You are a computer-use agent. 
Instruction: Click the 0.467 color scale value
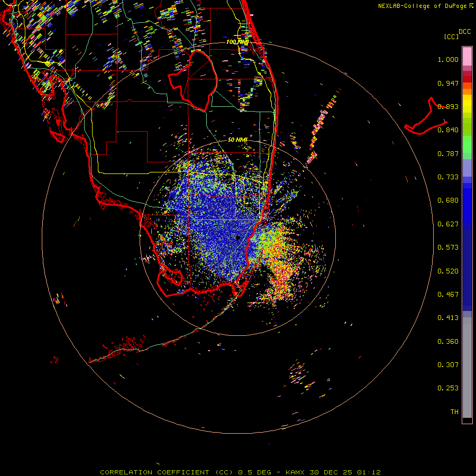(x=448, y=295)
